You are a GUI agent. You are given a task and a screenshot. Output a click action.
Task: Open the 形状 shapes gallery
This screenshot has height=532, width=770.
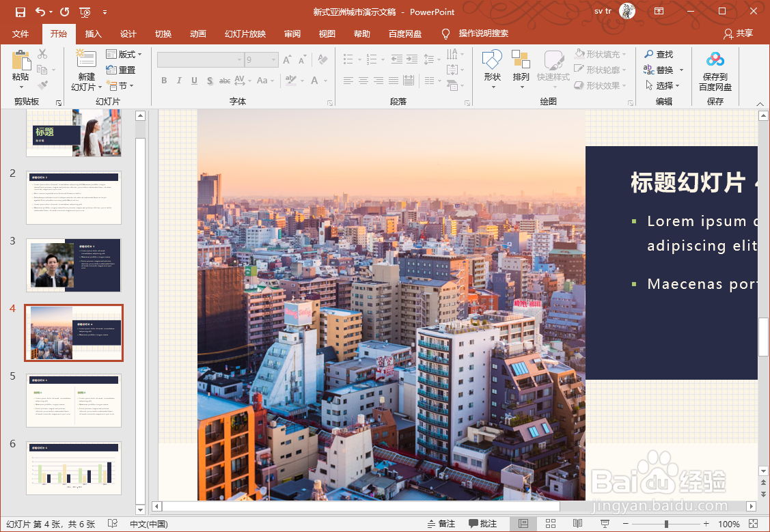[x=492, y=69]
